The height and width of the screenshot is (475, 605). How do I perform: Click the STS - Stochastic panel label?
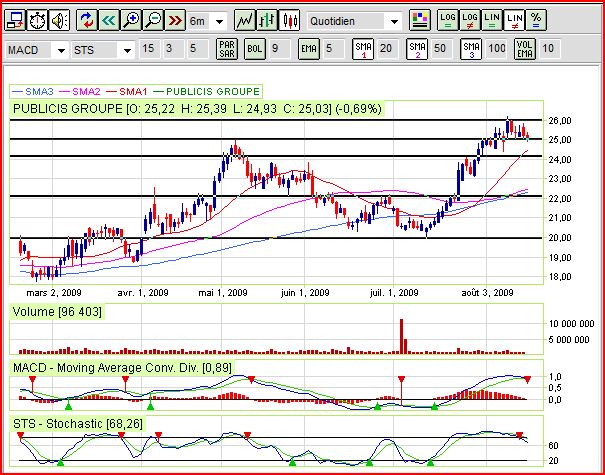(x=78, y=424)
